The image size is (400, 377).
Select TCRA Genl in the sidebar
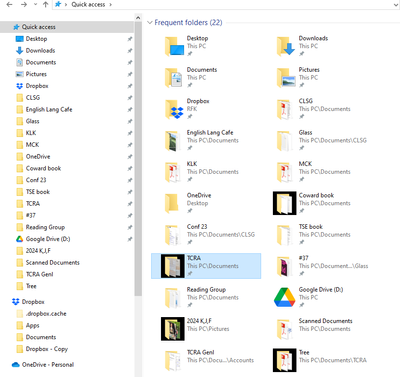pyautogui.click(x=39, y=274)
